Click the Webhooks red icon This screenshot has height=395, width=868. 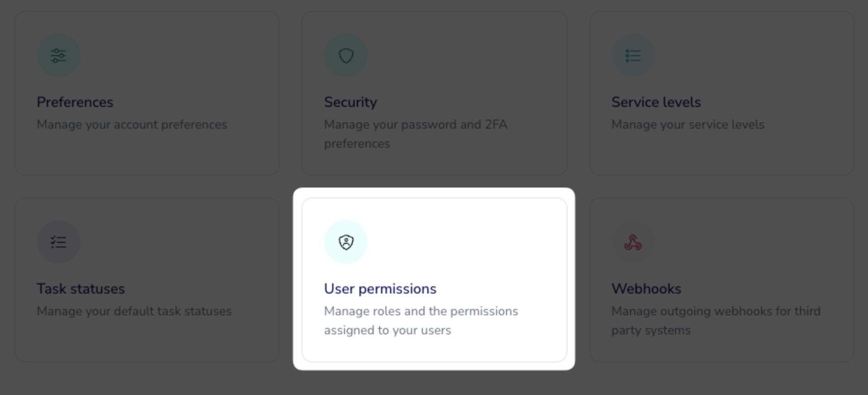pos(633,242)
